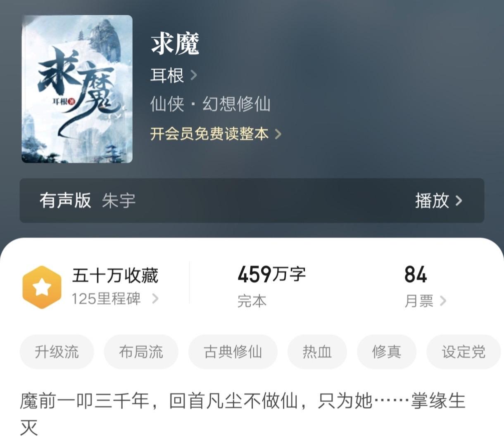The width and height of the screenshot is (504, 440).
Task: Click 开会员免费读整本 membership link
Action: click(209, 134)
